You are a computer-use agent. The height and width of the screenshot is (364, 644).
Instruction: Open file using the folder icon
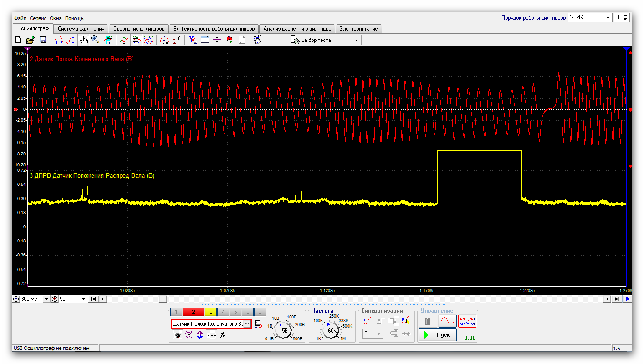31,40
